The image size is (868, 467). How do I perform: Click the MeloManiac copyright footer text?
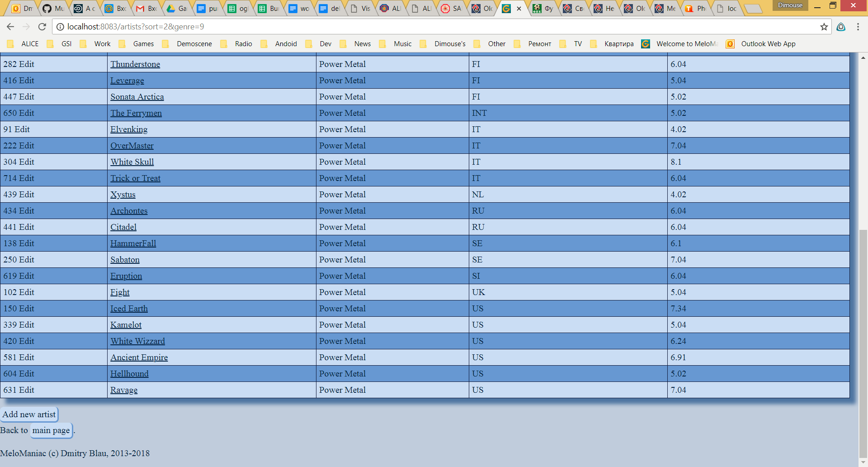(75, 453)
